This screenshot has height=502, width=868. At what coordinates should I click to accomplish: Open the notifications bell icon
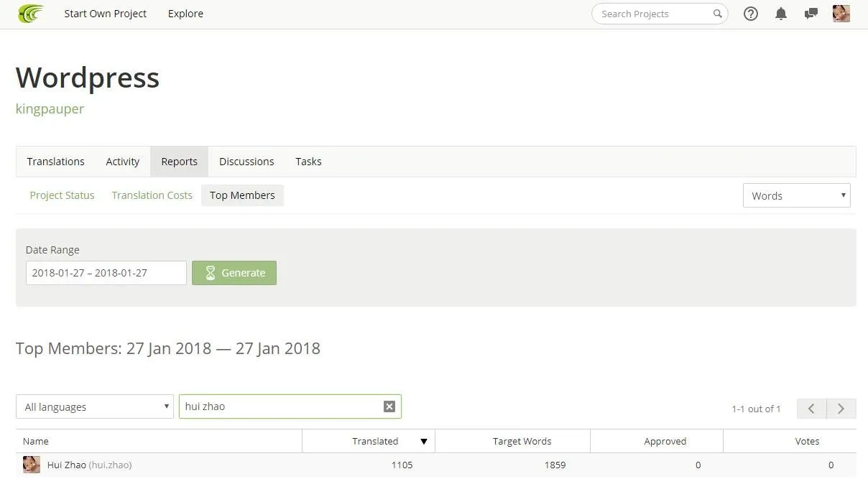coord(781,14)
